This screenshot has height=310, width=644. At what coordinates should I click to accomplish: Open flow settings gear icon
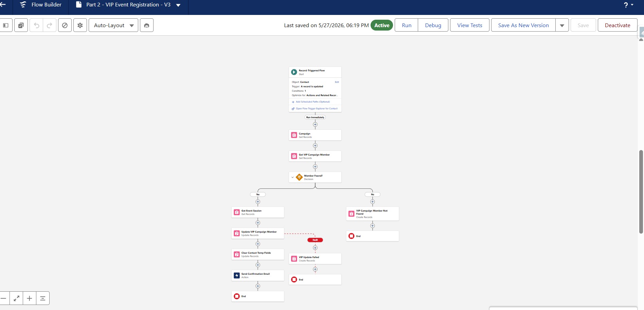point(80,25)
